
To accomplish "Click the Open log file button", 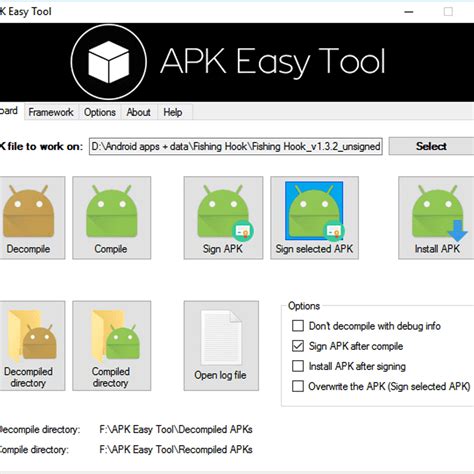I will tap(221, 346).
